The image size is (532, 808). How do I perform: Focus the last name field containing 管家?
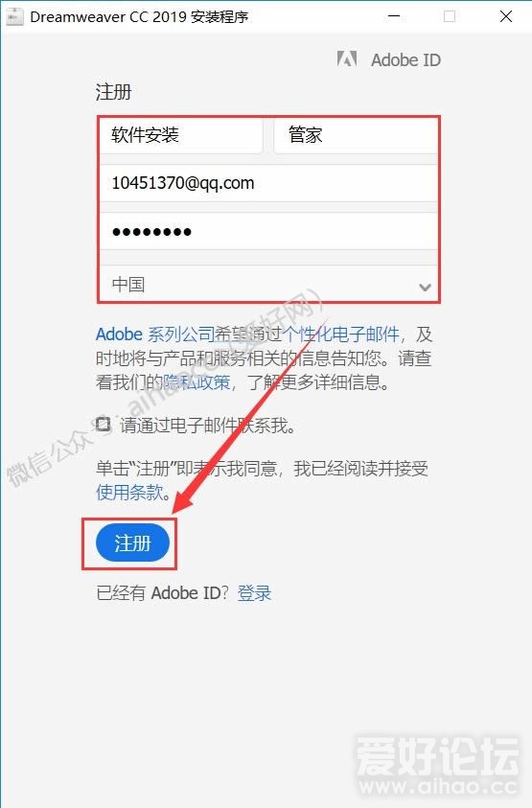[x=356, y=135]
